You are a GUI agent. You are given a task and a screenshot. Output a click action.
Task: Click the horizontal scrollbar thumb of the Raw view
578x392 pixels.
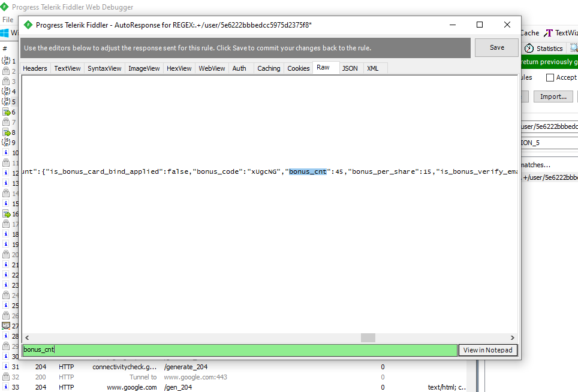tap(368, 337)
